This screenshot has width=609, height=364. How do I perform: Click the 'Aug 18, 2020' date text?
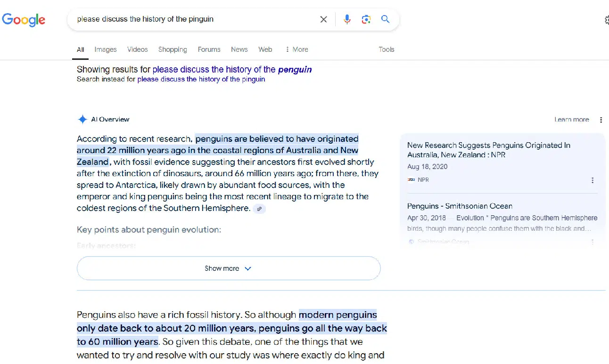[x=428, y=167]
